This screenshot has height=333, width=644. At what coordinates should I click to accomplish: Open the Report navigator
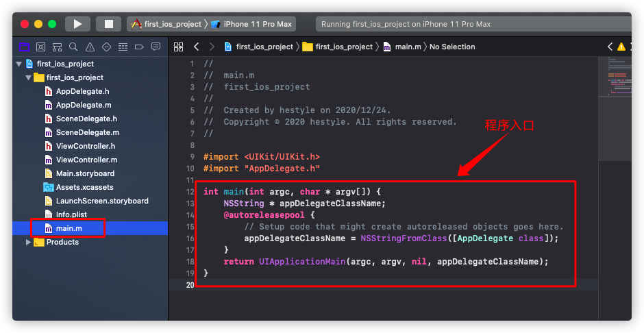coord(156,47)
